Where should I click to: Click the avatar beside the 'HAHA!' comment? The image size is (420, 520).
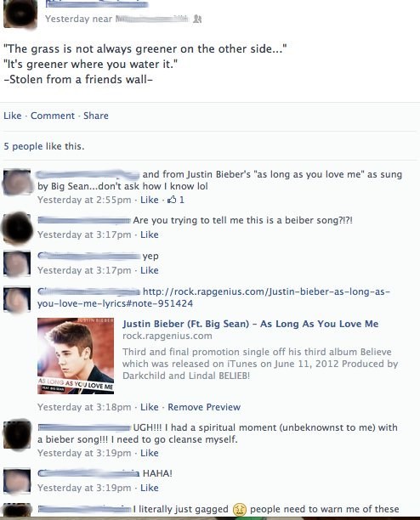pyautogui.click(x=17, y=481)
